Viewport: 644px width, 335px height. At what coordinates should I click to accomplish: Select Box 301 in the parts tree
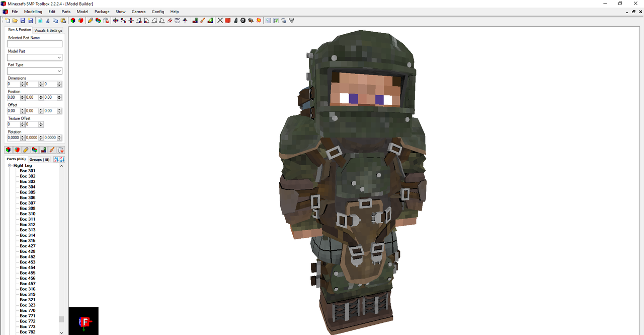click(28, 171)
